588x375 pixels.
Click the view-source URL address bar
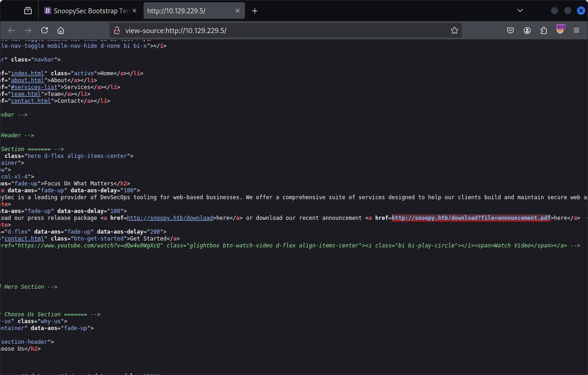(284, 30)
